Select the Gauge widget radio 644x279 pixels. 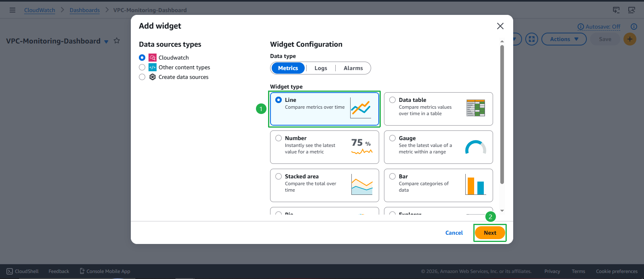392,138
